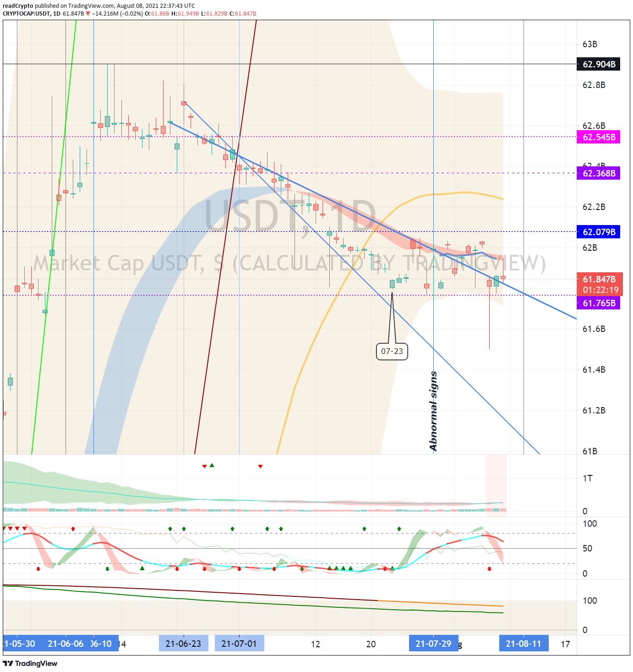Click the 01:22:19 bar countdown timer

(x=600, y=290)
